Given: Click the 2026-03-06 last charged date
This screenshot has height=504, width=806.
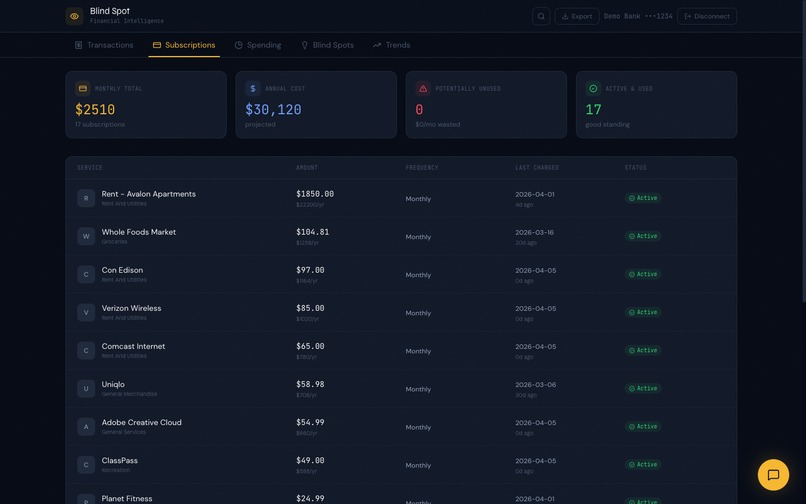Looking at the screenshot, I should coord(535,385).
